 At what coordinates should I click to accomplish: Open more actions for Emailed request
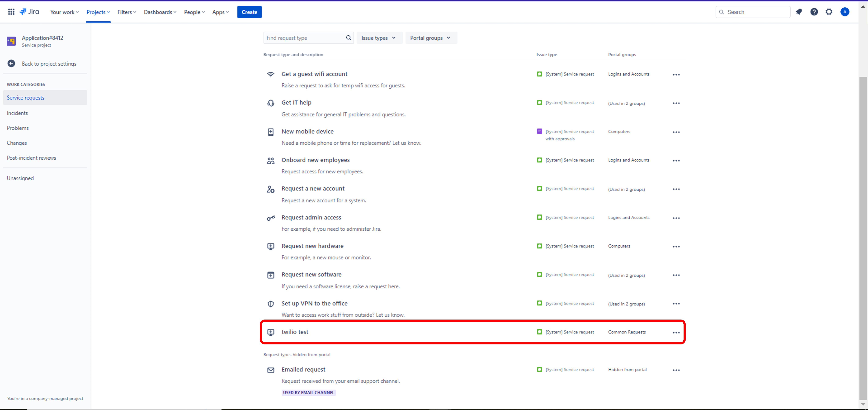[x=676, y=370]
